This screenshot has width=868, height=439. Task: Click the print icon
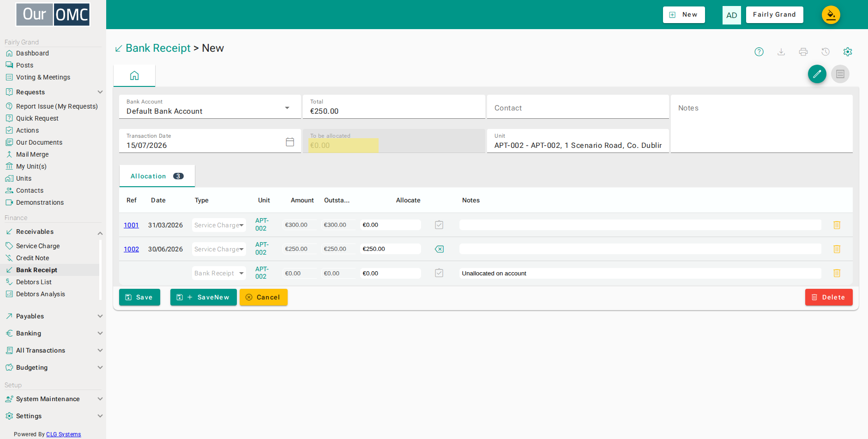coord(803,52)
